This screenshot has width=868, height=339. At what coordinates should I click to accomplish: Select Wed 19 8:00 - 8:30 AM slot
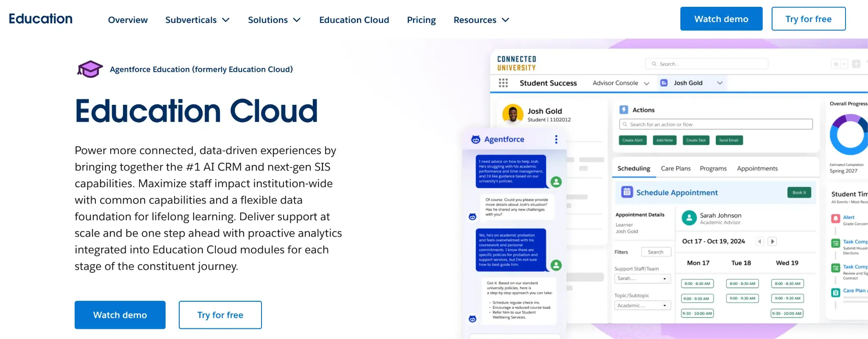[x=787, y=284]
